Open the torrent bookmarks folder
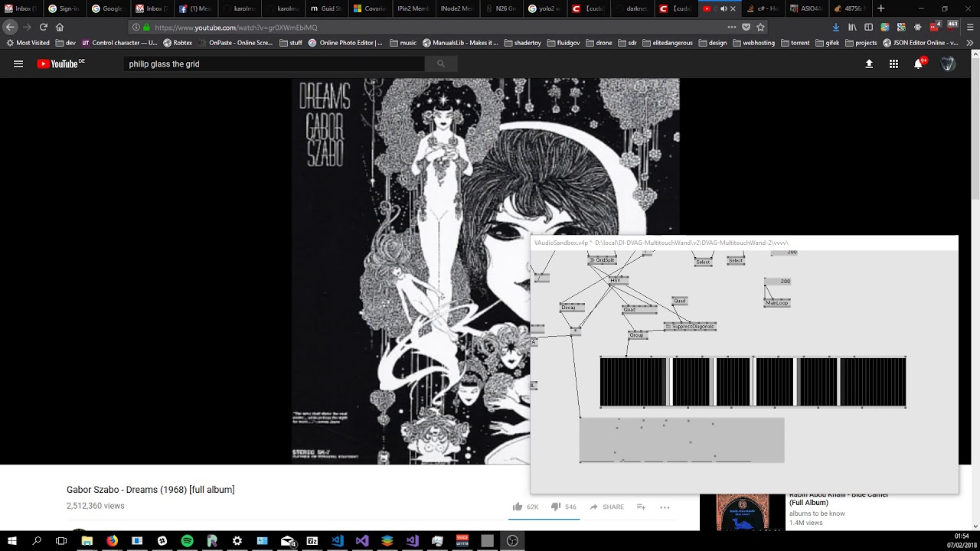The width and height of the screenshot is (980, 551). coord(795,43)
